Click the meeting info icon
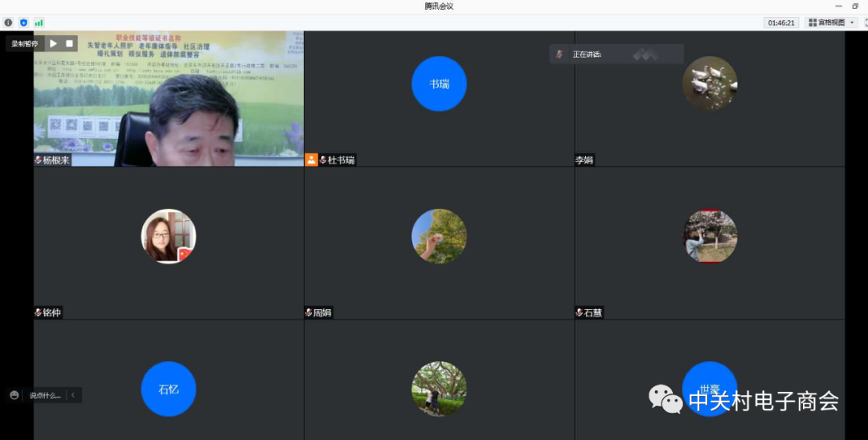Image resolution: width=868 pixels, height=440 pixels. (8, 22)
